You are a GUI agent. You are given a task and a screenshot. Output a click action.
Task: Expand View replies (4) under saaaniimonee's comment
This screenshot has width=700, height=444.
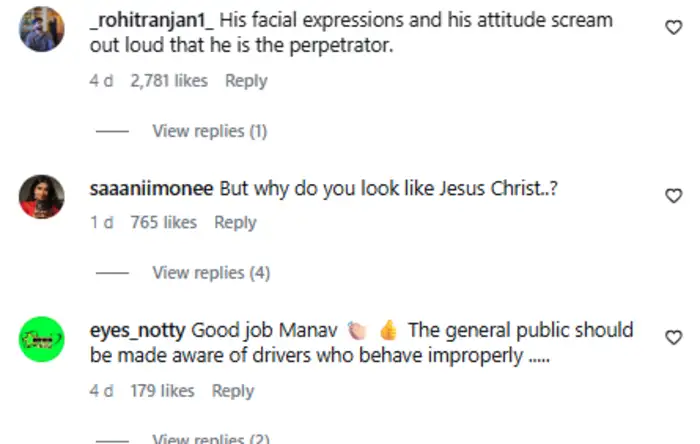(210, 273)
